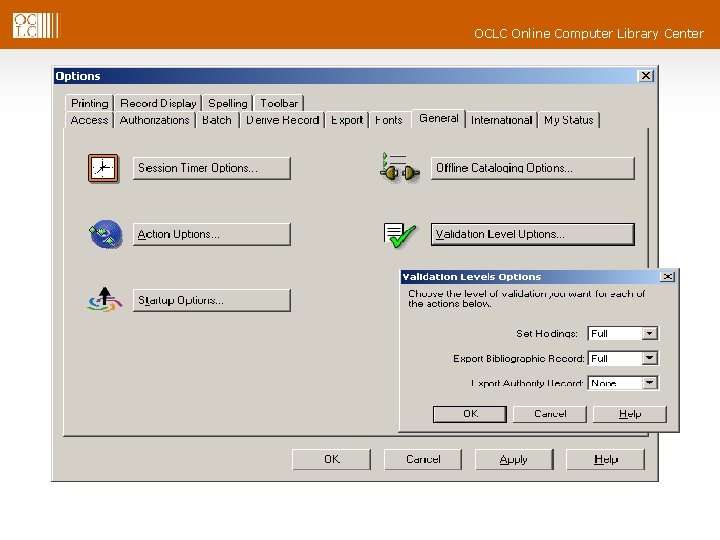Click OK in the Options window
This screenshot has width=720, height=540.
(x=332, y=459)
